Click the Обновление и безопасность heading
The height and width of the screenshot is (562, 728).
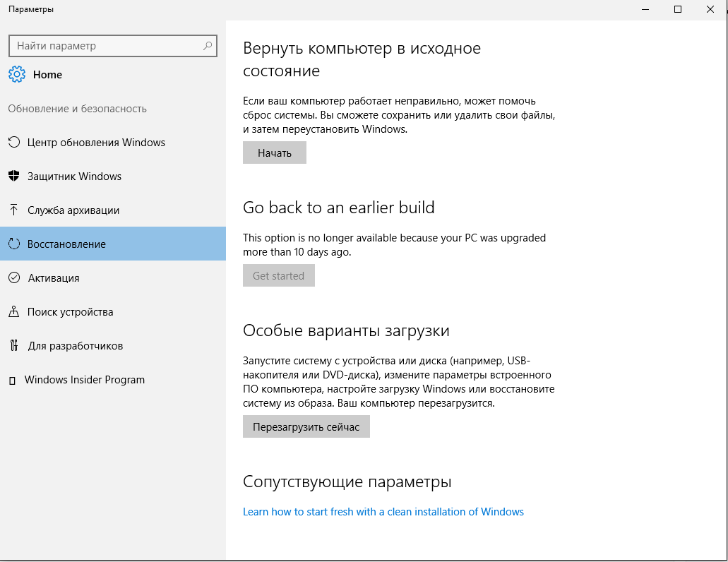(77, 109)
